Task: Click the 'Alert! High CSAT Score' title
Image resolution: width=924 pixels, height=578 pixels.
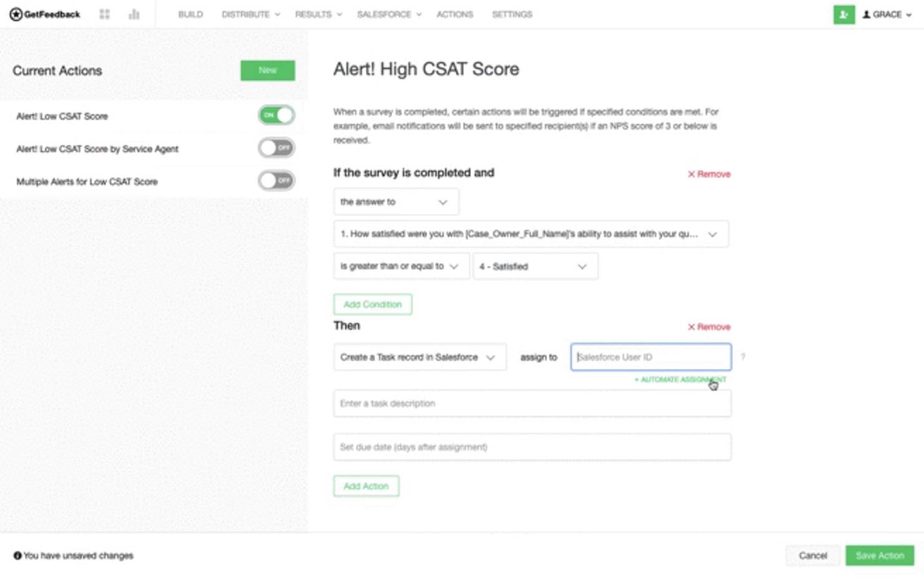Action: (426, 69)
